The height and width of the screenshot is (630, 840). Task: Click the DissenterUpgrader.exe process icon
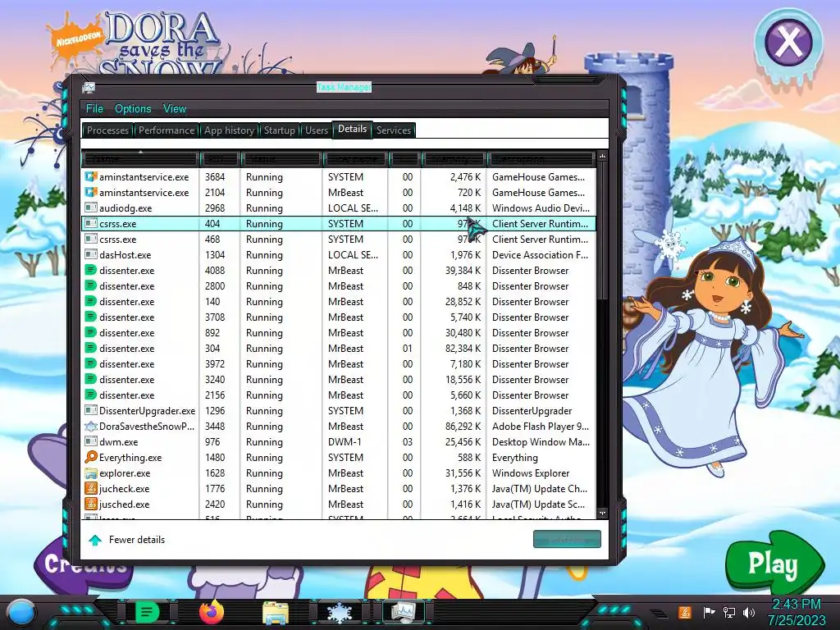pyautogui.click(x=91, y=410)
